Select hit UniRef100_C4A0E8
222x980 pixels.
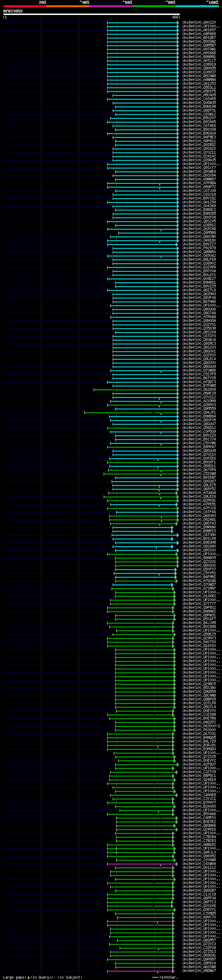[x=199, y=795]
